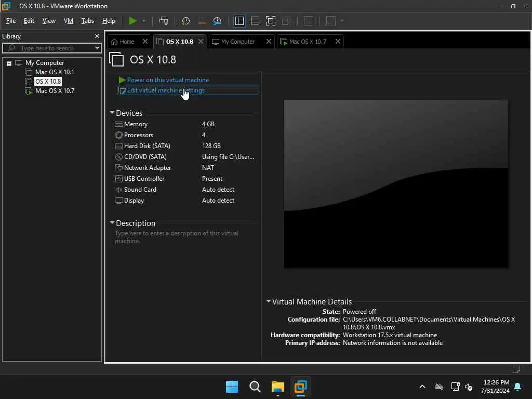Toggle the thumbnail bar view icon
Viewport: 532px width, 399px height.
coord(255,21)
